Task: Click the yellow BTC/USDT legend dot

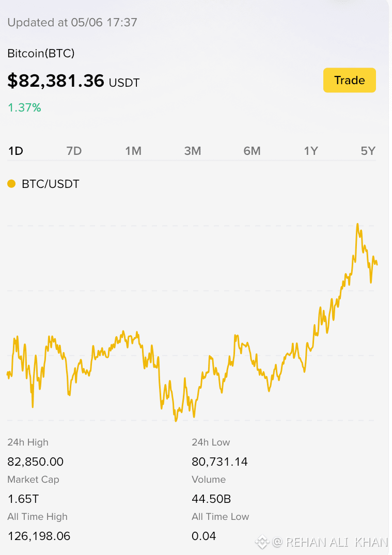Action: click(x=11, y=184)
